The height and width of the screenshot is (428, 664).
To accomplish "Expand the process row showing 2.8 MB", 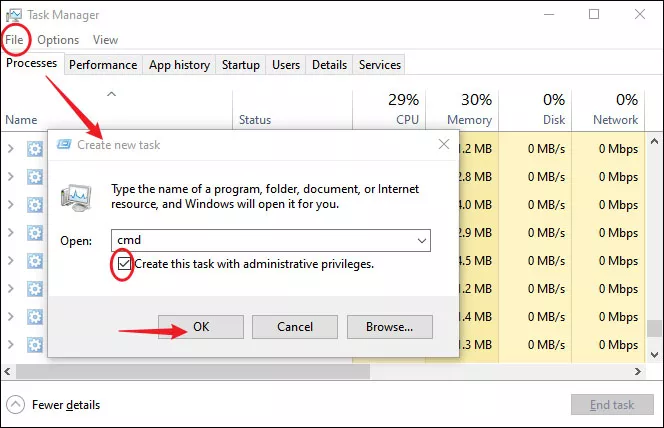I will (x=11, y=177).
